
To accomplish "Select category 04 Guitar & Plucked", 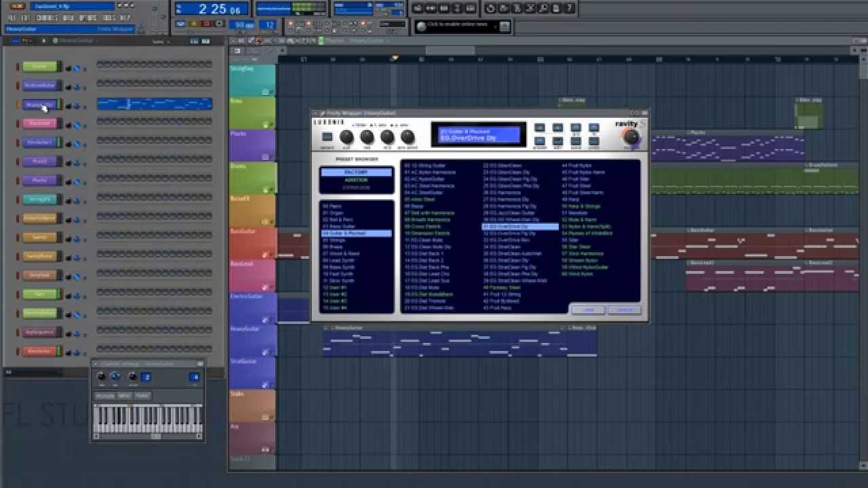I will coord(357,233).
